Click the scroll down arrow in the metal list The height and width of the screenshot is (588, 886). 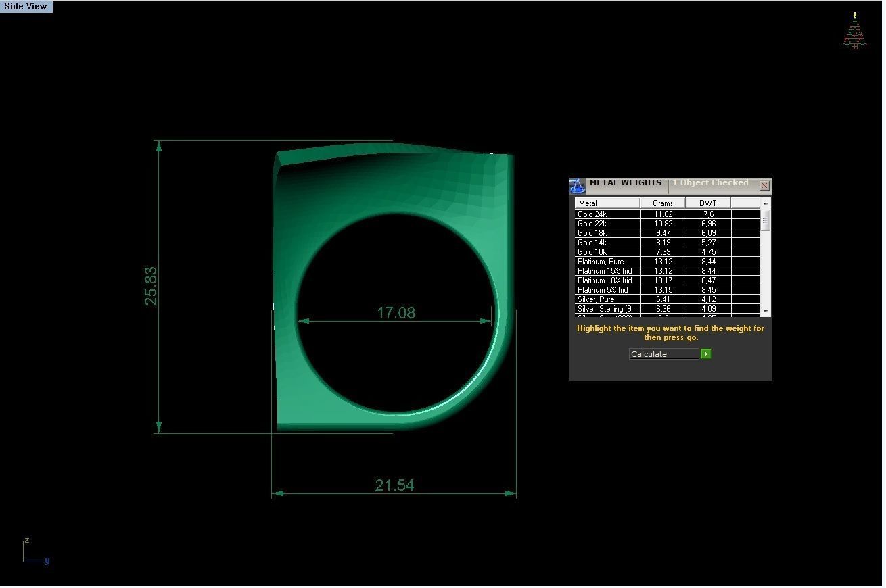tap(766, 312)
